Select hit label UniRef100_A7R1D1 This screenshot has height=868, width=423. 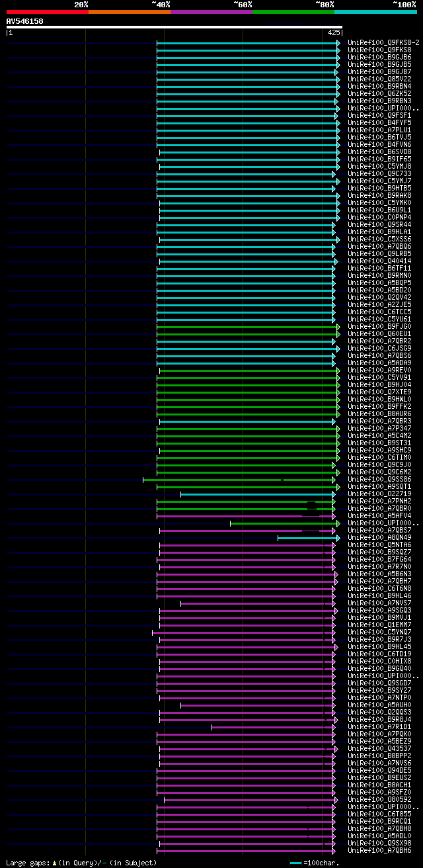tap(380, 726)
